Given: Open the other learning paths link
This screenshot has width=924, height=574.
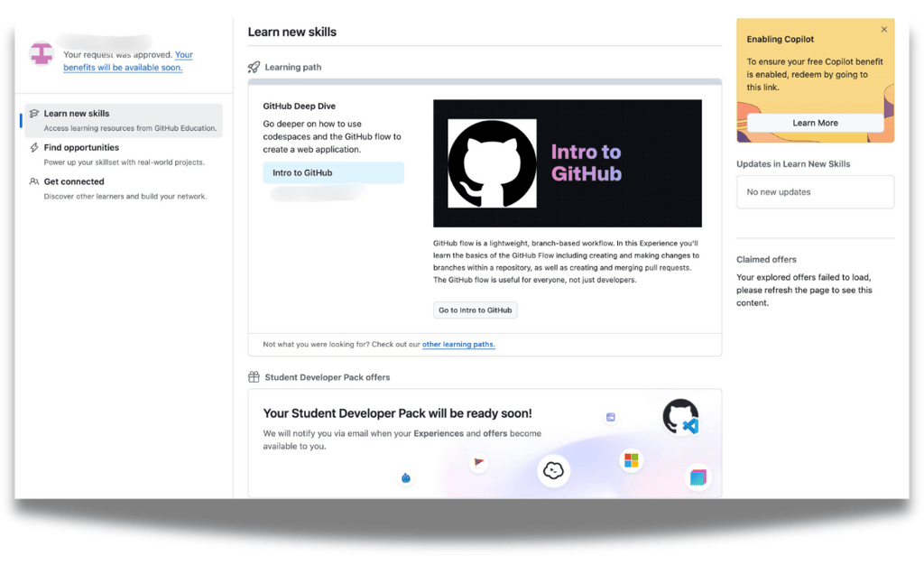Looking at the screenshot, I should pos(459,344).
